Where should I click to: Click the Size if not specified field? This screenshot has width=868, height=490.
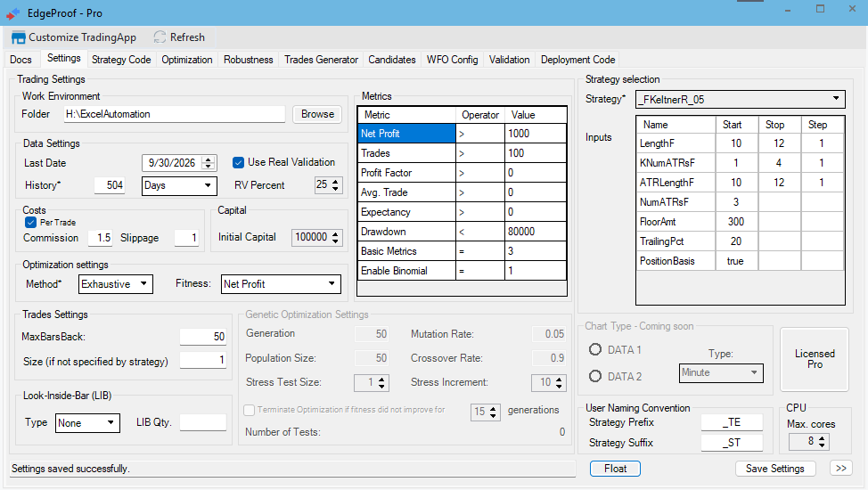203,361
